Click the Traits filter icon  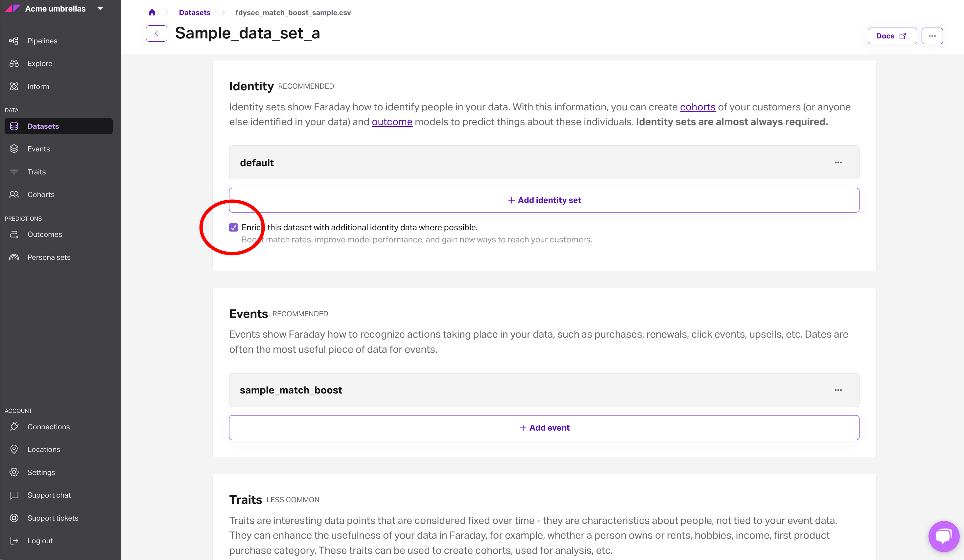[14, 172]
